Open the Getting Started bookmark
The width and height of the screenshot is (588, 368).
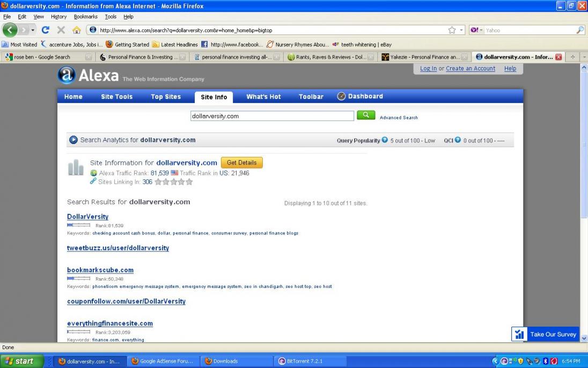point(128,44)
